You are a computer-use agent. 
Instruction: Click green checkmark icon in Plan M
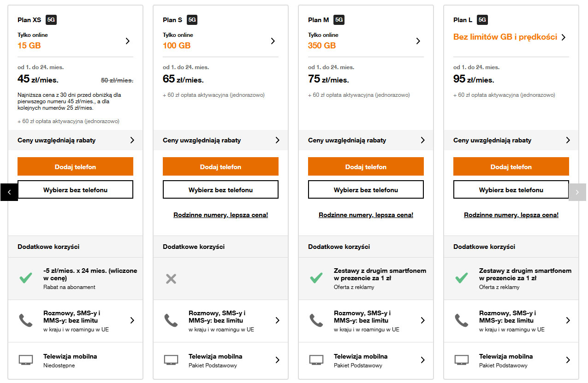316,278
